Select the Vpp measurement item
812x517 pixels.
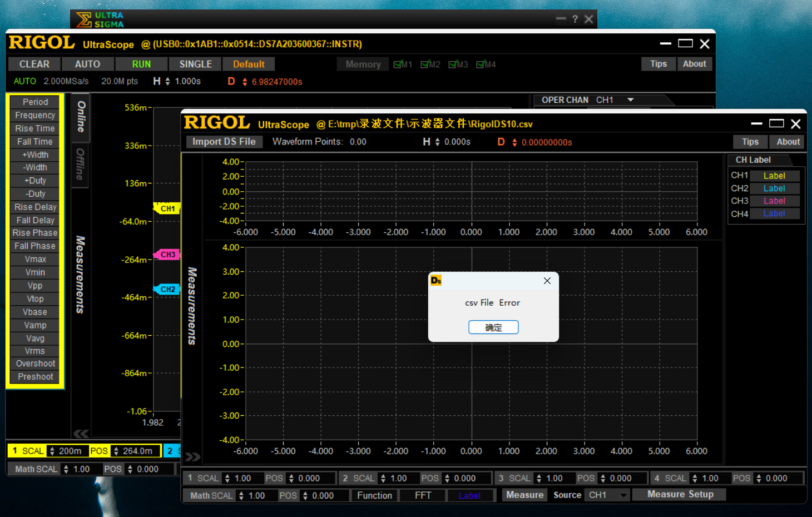pyautogui.click(x=35, y=286)
